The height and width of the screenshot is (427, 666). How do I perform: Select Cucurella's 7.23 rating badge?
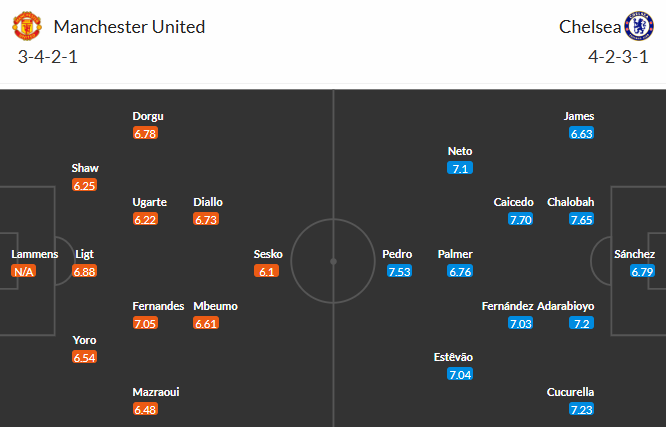click(x=581, y=410)
